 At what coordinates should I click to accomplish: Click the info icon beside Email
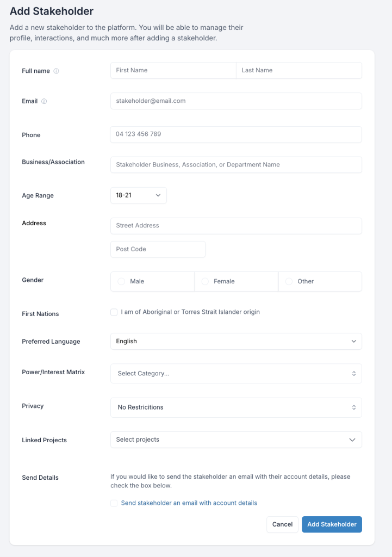click(44, 101)
